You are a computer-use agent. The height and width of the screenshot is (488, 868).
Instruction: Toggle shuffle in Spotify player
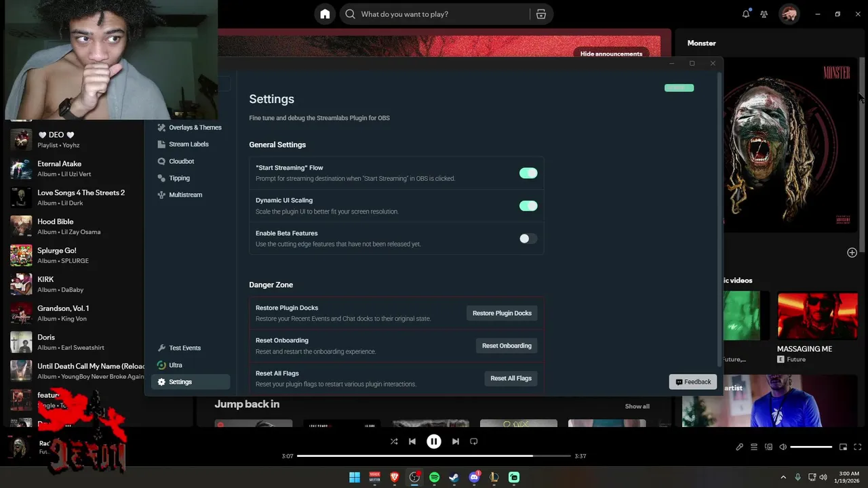pyautogui.click(x=394, y=441)
